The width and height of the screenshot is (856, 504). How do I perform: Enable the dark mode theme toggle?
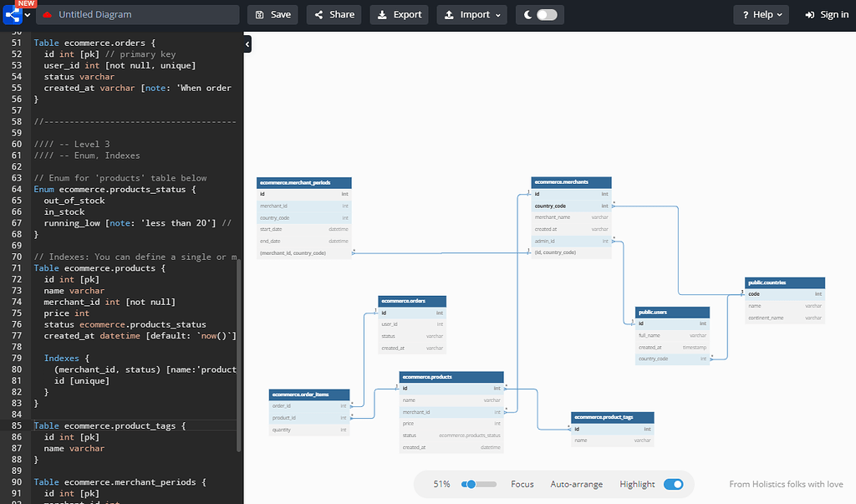coord(548,14)
